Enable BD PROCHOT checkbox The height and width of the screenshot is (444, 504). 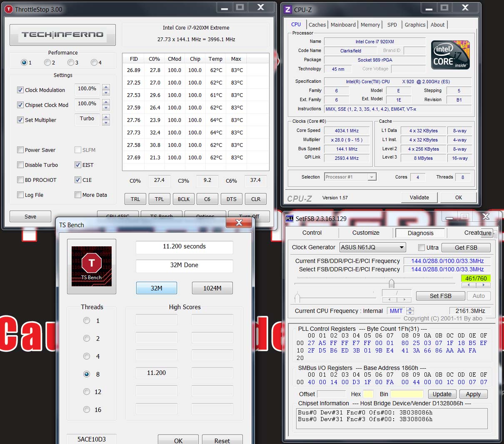coord(20,180)
